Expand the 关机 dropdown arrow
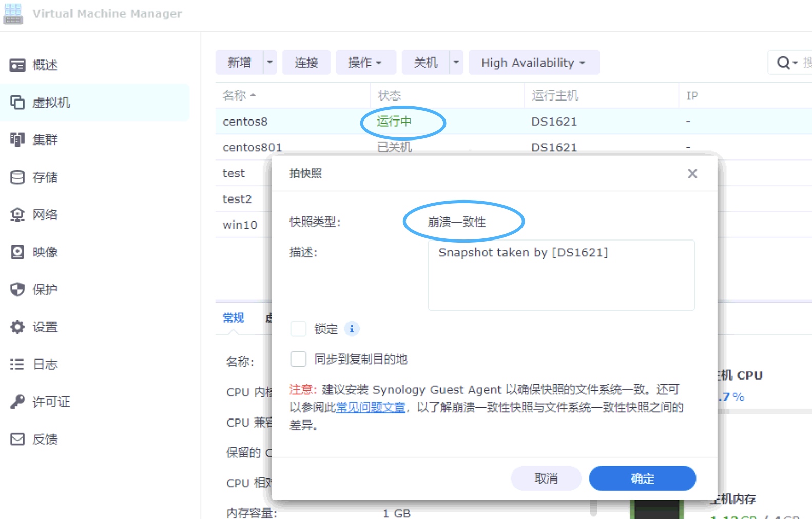 456,63
